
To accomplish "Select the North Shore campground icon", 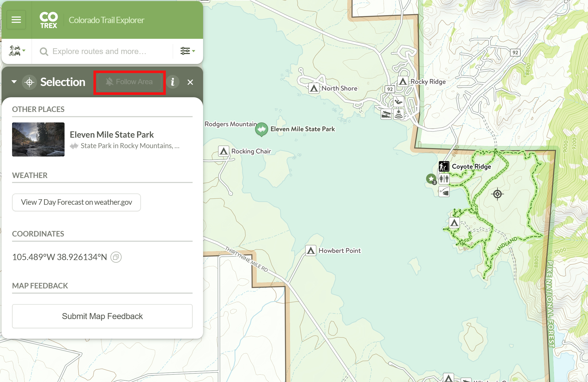I will point(314,88).
